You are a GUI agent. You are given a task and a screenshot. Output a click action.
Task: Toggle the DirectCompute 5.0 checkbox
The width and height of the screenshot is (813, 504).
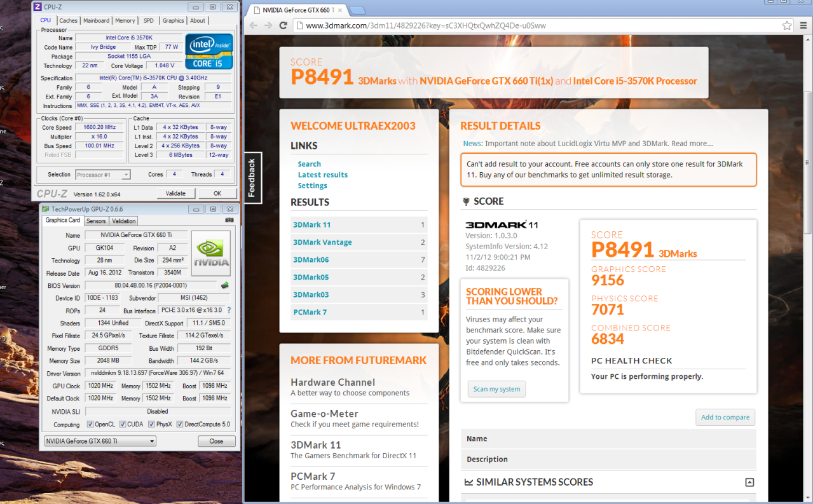(x=180, y=425)
